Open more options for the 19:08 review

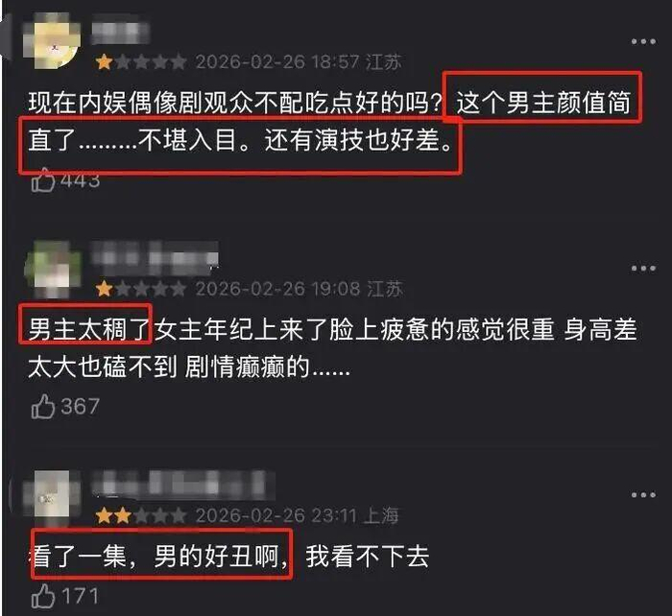643,268
